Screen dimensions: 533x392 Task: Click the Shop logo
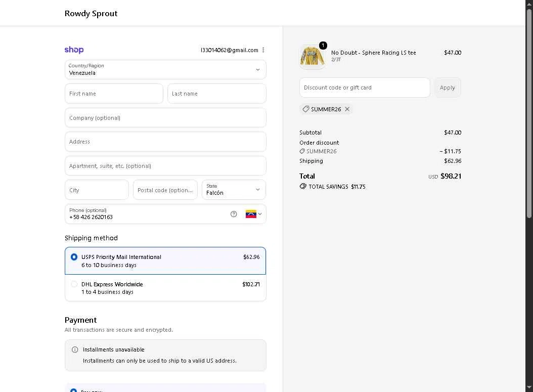(x=74, y=50)
